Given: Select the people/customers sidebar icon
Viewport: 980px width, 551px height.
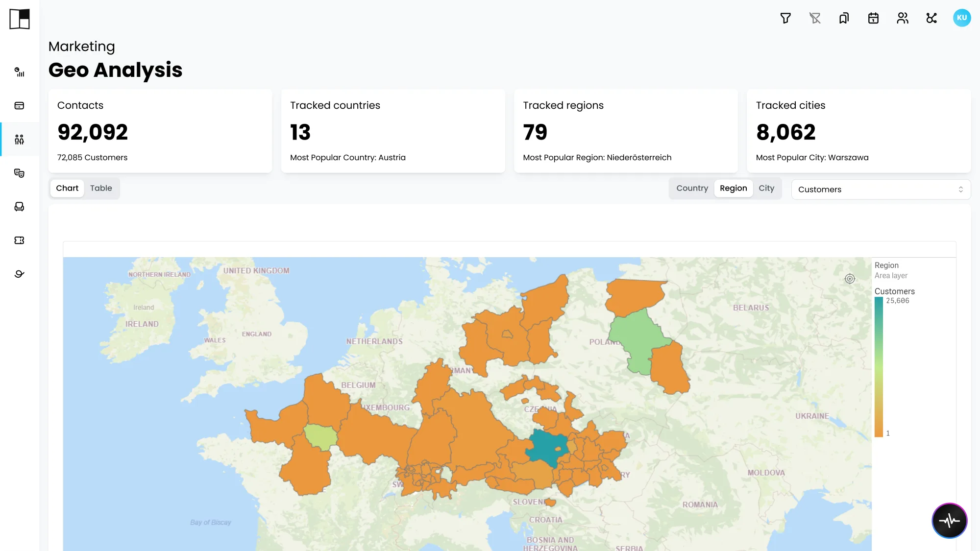Looking at the screenshot, I should 20,140.
